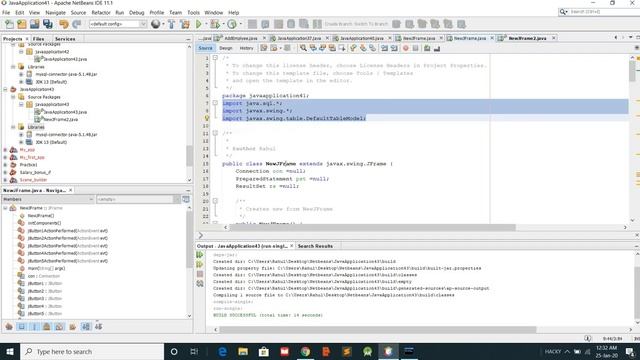Click the magnifier Find Selection icon in editor toolbar
The width and height of the screenshot is (640, 360).
tap(303, 48)
